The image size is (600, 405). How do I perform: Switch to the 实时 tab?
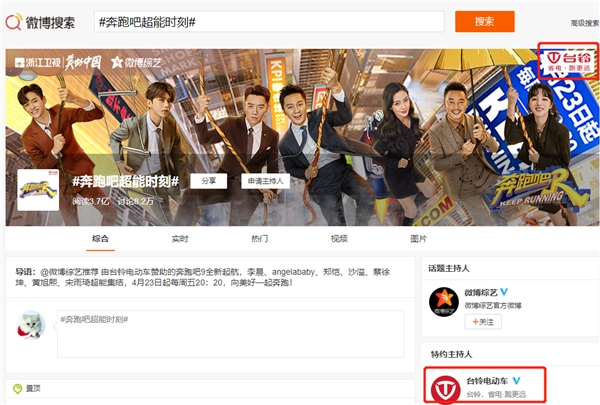[x=180, y=239]
